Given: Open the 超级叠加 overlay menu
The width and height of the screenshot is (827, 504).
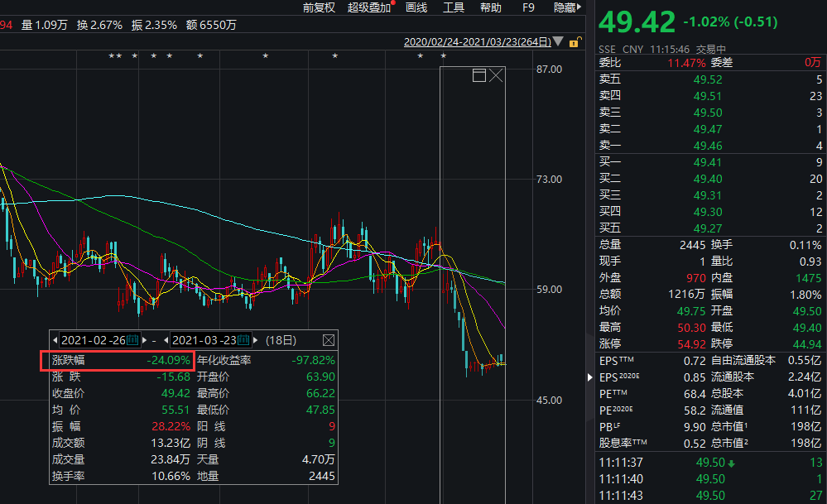Looking at the screenshot, I should pyautogui.click(x=368, y=7).
